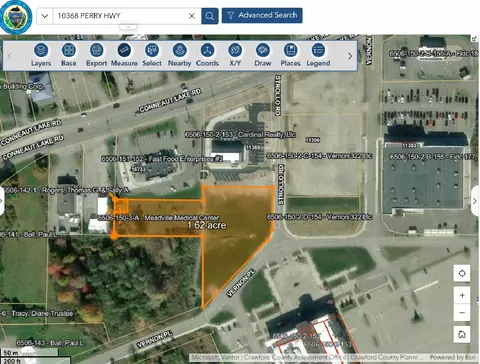Open the X/Y tool
Viewport: 480px width, 364px height.
coord(235,55)
